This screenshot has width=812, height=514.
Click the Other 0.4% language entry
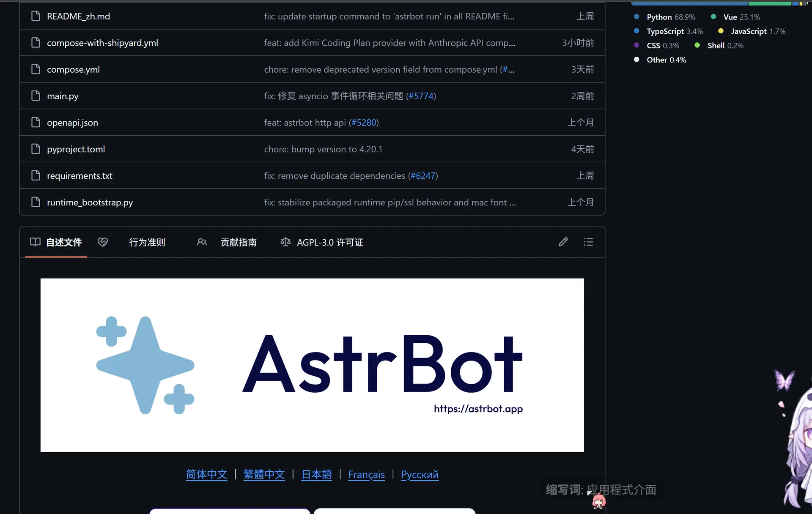pos(660,60)
